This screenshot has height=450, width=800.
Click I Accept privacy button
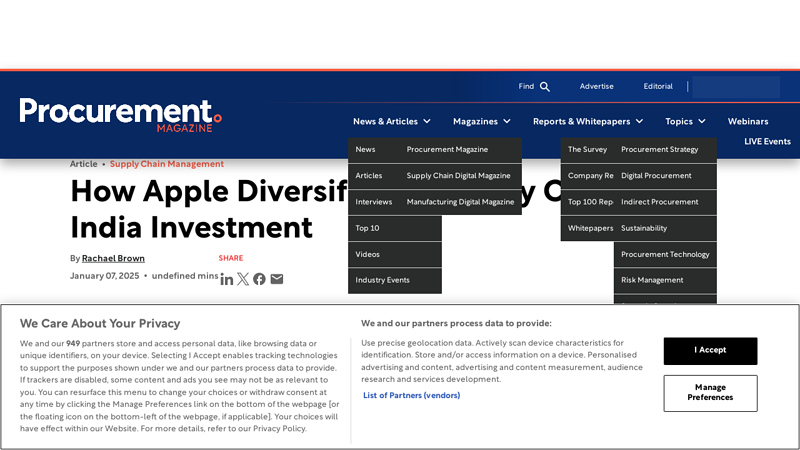click(x=710, y=351)
